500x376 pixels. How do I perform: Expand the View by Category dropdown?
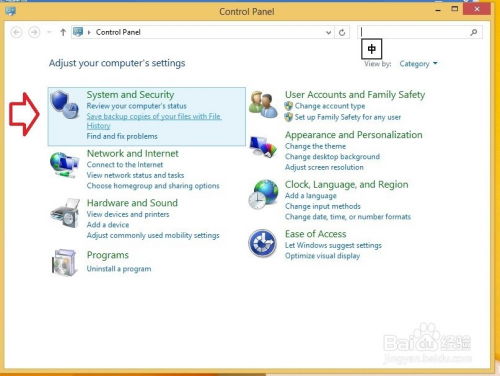pos(418,64)
